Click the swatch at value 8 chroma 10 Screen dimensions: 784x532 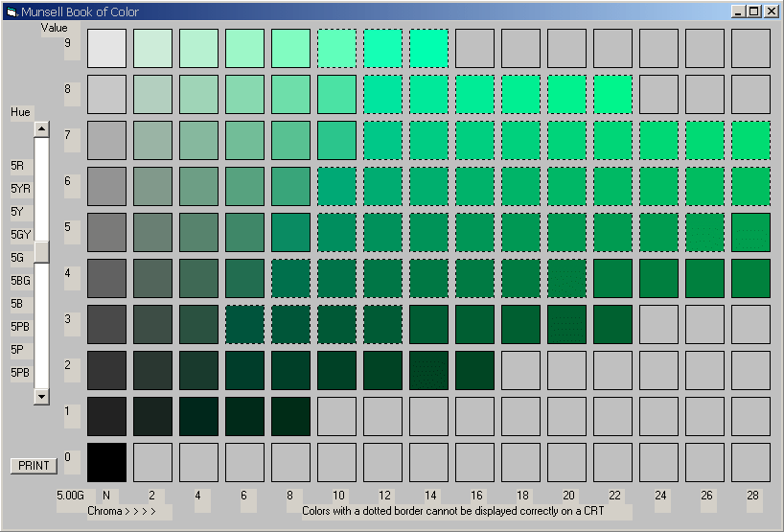click(336, 94)
